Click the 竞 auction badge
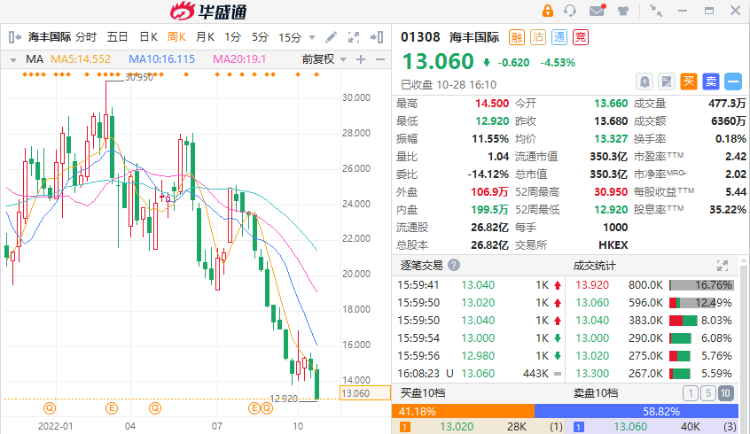The height and width of the screenshot is (434, 750). [x=581, y=37]
